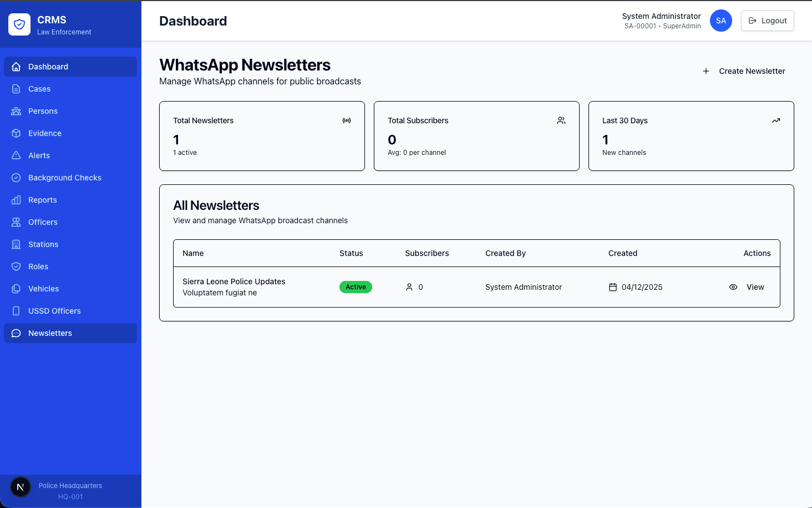Viewport: 812px width, 508px height.
Task: Click the person icon in Subscribers cell
Action: point(409,287)
